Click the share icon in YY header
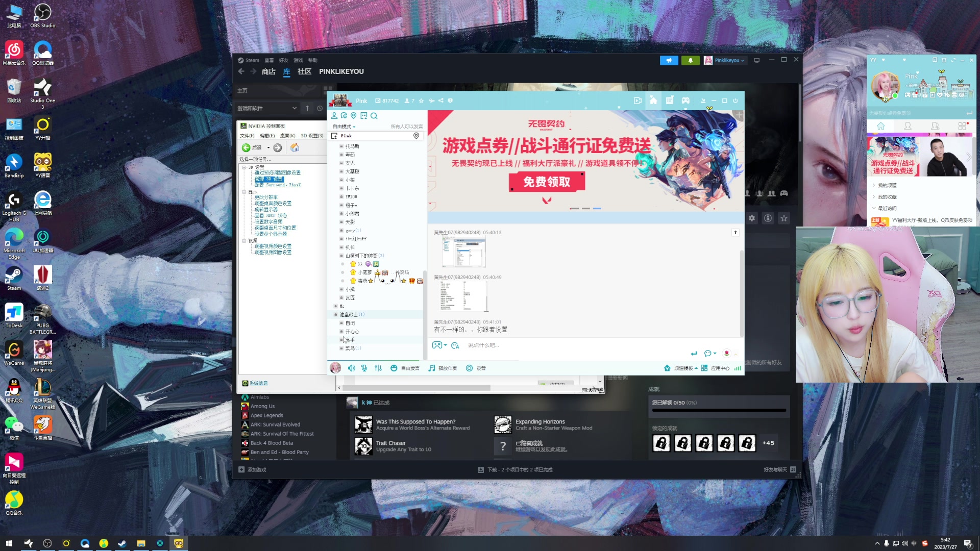This screenshot has width=980, height=551. click(x=440, y=101)
